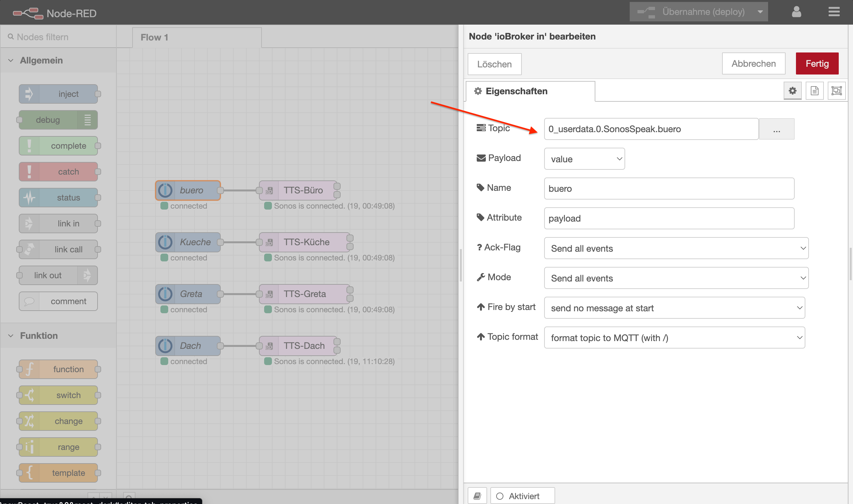Open deploy options dropdown arrow
Screen dimensions: 853x504
(760, 12)
